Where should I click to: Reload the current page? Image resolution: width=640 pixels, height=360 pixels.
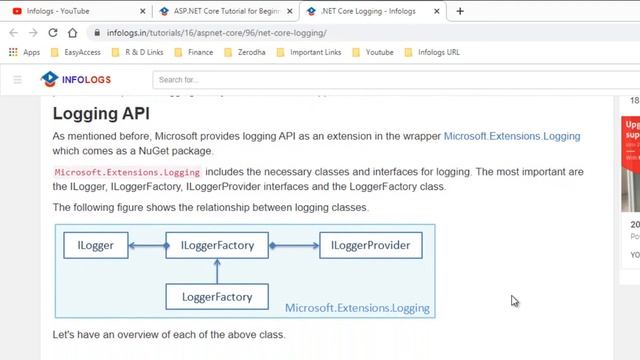click(x=53, y=33)
